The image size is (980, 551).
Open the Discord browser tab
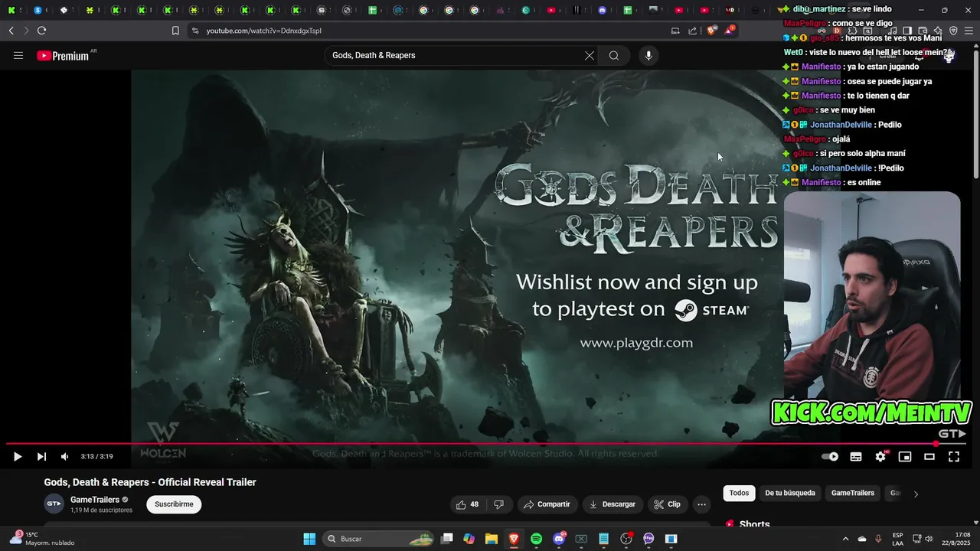tap(603, 10)
